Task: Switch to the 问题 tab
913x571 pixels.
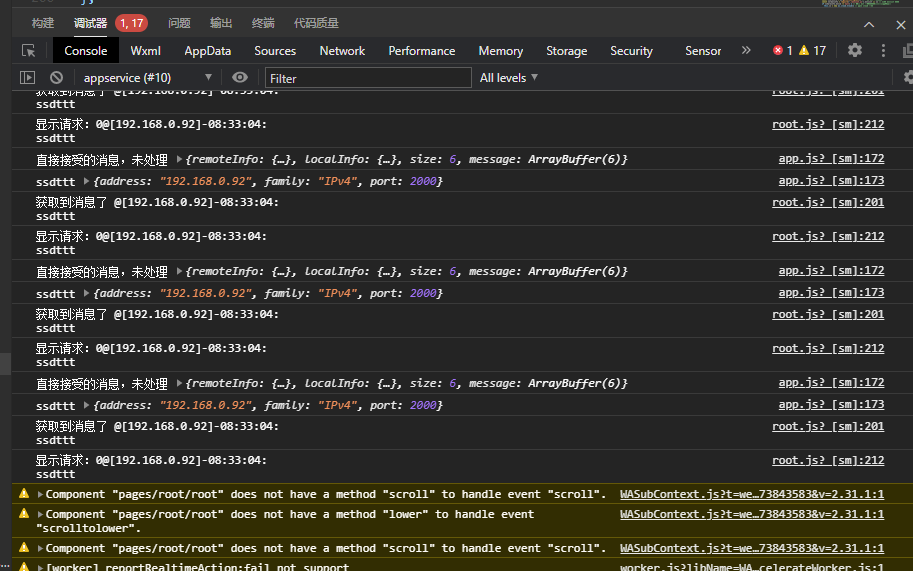Action: pyautogui.click(x=179, y=23)
